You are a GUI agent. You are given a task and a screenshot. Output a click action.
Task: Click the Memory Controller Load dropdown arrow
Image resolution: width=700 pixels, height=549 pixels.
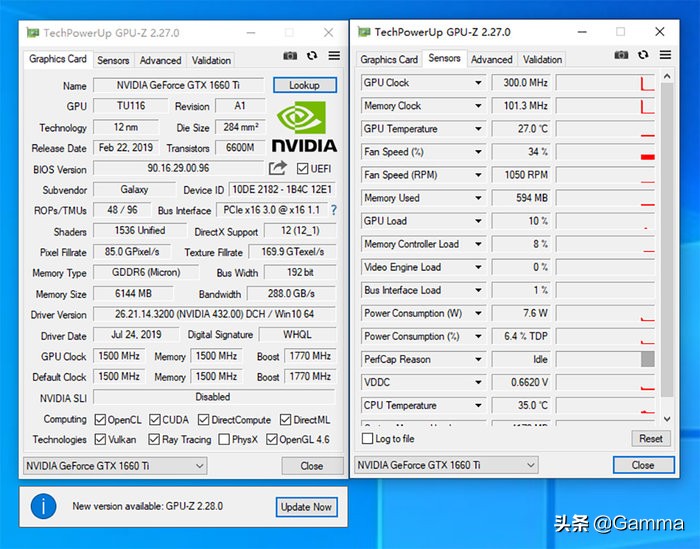pos(478,244)
